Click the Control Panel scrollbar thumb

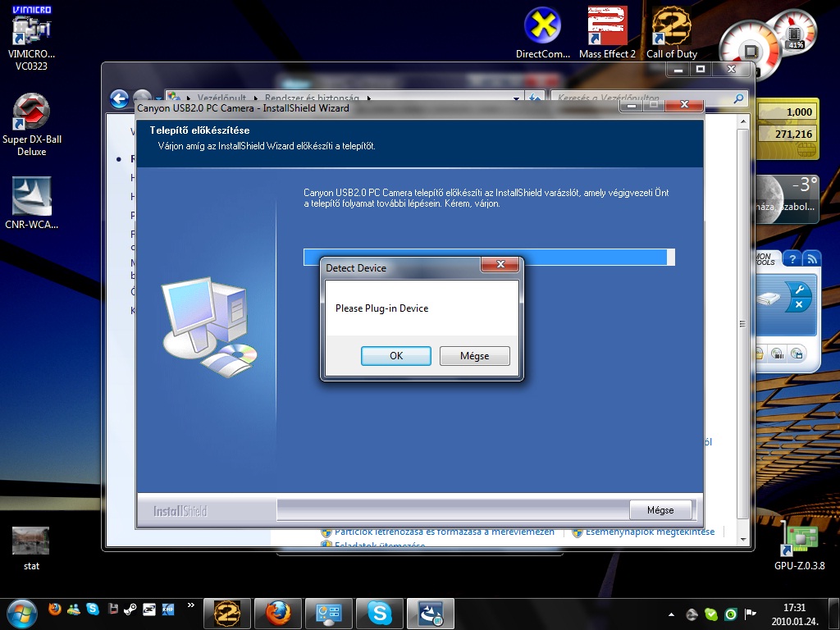742,323
